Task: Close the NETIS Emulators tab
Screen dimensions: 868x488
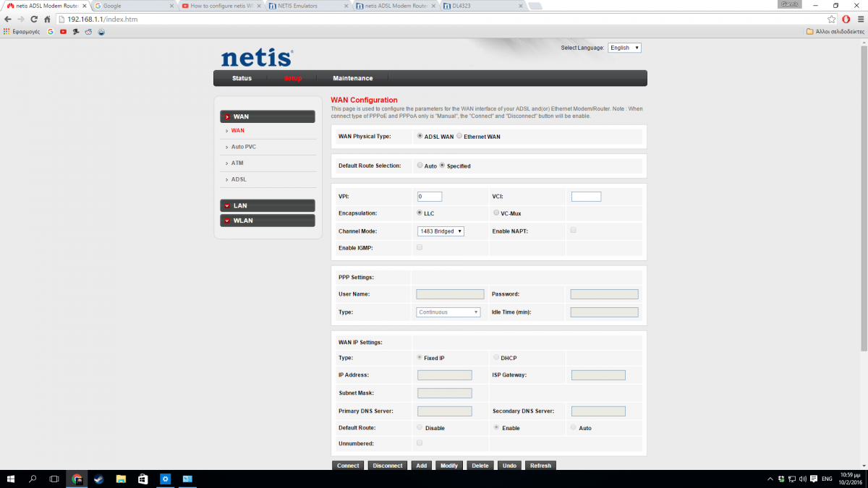Action: tap(347, 6)
